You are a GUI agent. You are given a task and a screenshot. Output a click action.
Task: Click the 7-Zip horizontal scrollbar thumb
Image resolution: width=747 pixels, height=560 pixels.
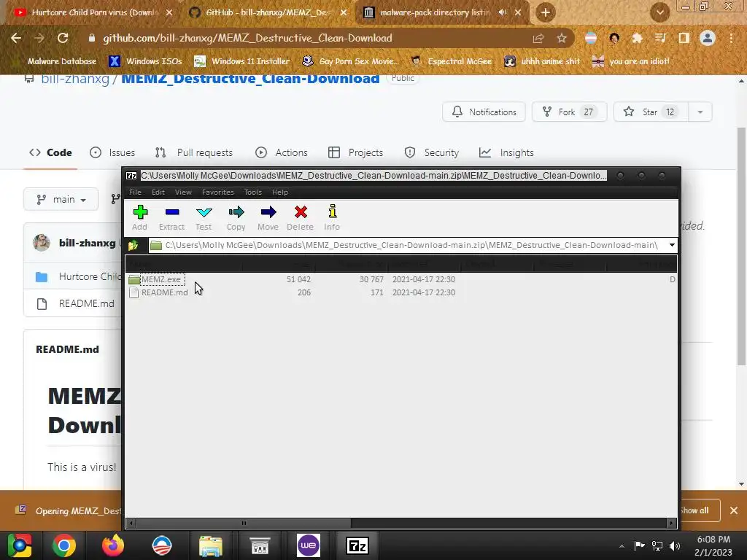[244, 523]
